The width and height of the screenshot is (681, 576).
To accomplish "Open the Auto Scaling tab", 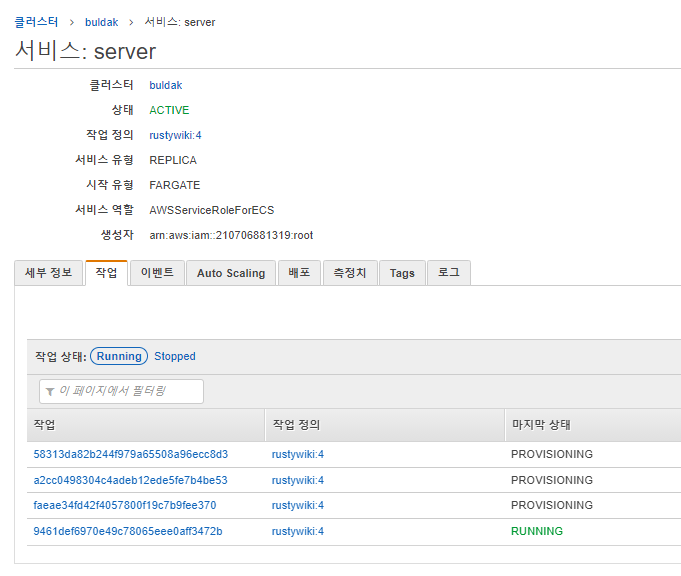I will point(231,273).
